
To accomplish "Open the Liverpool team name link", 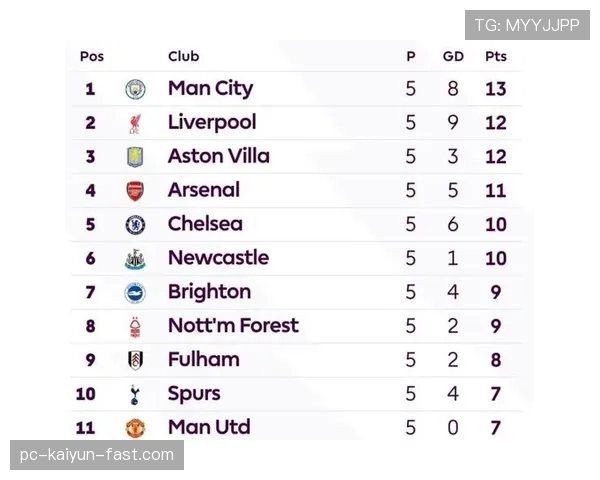I will (212, 123).
